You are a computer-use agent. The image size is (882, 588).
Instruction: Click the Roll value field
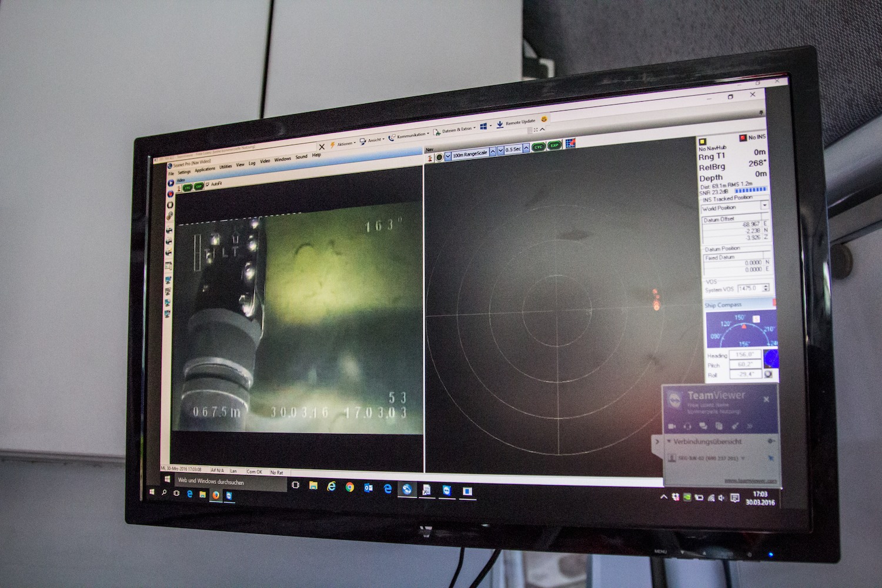[746, 375]
